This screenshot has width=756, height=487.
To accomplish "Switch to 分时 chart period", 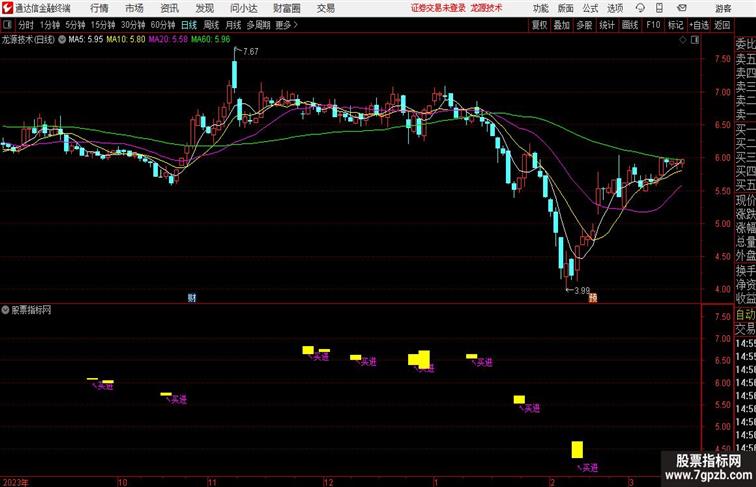I will click(x=26, y=25).
